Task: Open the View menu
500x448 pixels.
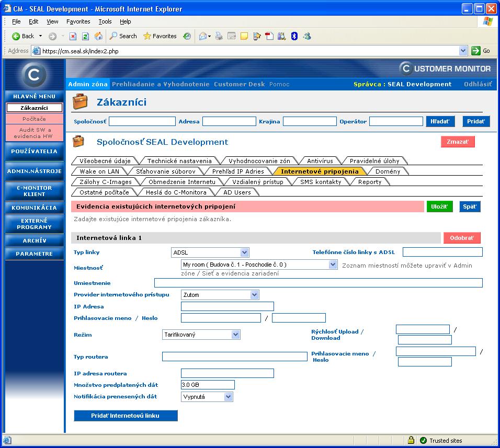Action: pyautogui.click(x=52, y=21)
